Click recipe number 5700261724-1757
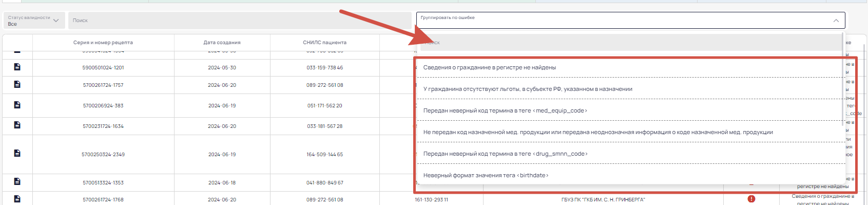This screenshot has width=868, height=205. (x=103, y=85)
